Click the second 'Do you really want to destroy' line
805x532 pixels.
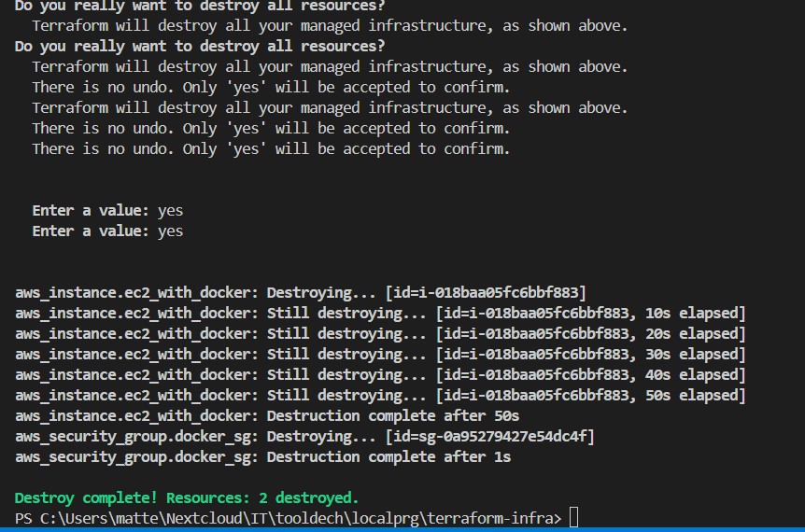200,47
